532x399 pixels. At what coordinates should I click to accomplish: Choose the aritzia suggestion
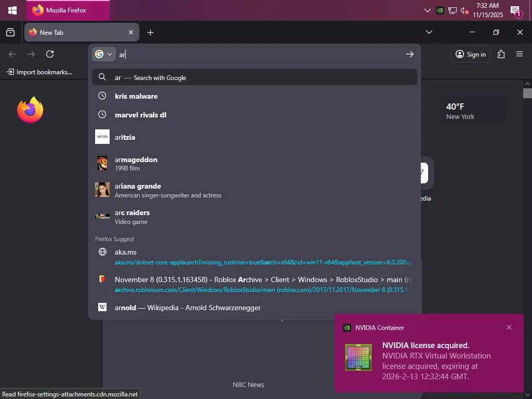(x=255, y=137)
